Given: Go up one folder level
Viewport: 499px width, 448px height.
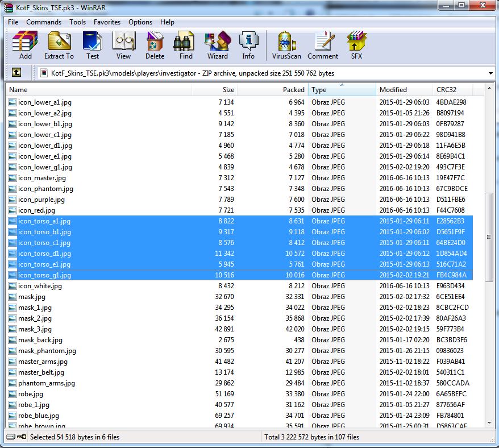Looking at the screenshot, I should [16, 73].
